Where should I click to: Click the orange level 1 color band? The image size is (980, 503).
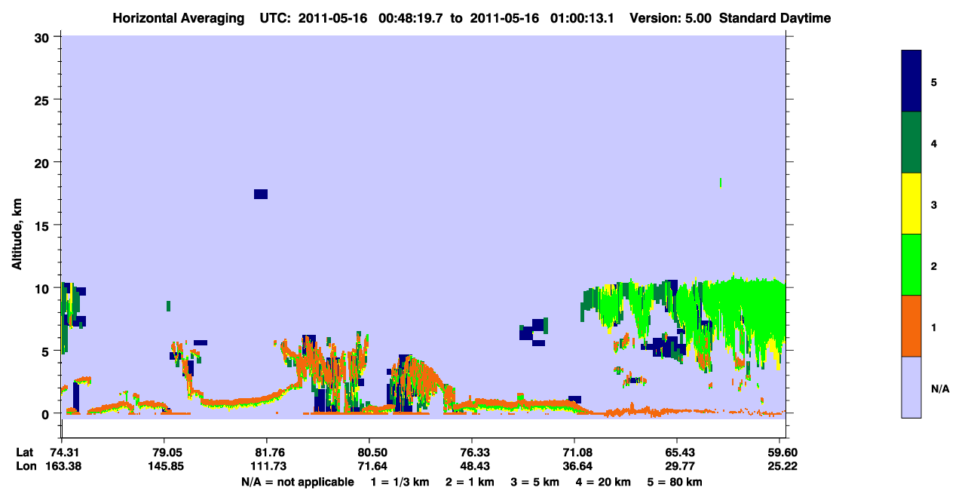tap(911, 326)
